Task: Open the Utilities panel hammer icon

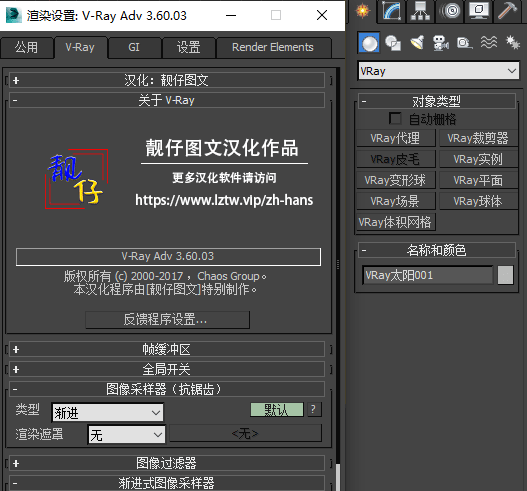Action: pos(507,11)
